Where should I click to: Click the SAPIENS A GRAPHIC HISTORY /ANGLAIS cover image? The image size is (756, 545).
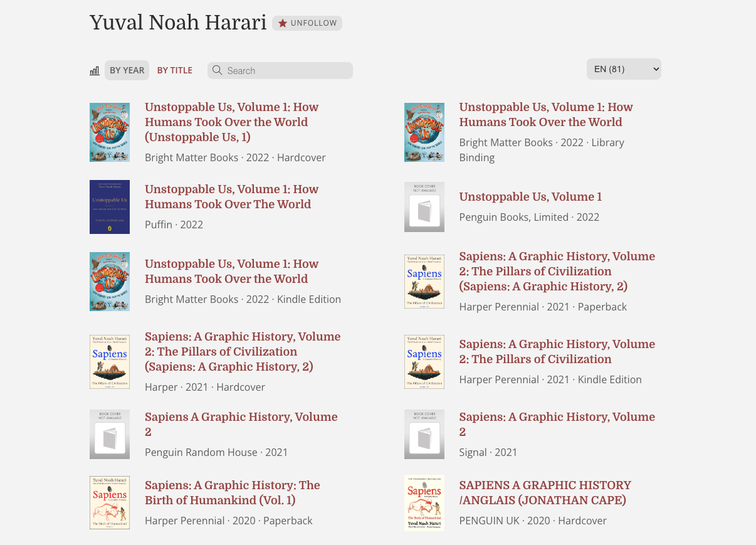(x=424, y=502)
